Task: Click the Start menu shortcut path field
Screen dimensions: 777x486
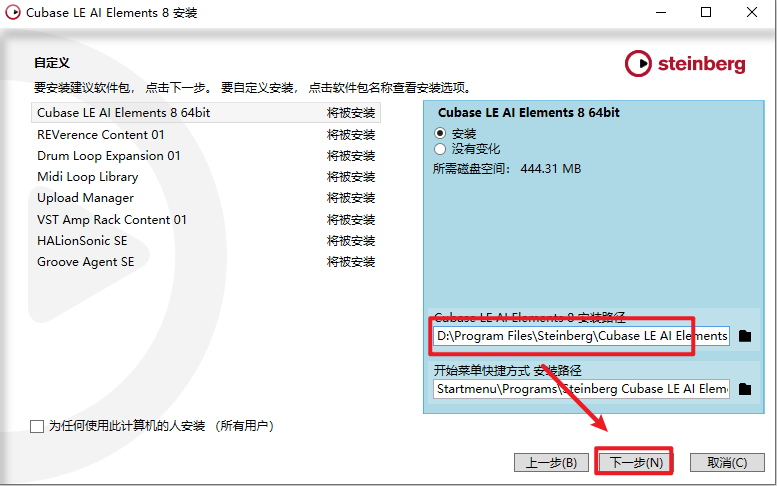Action: [x=582, y=389]
